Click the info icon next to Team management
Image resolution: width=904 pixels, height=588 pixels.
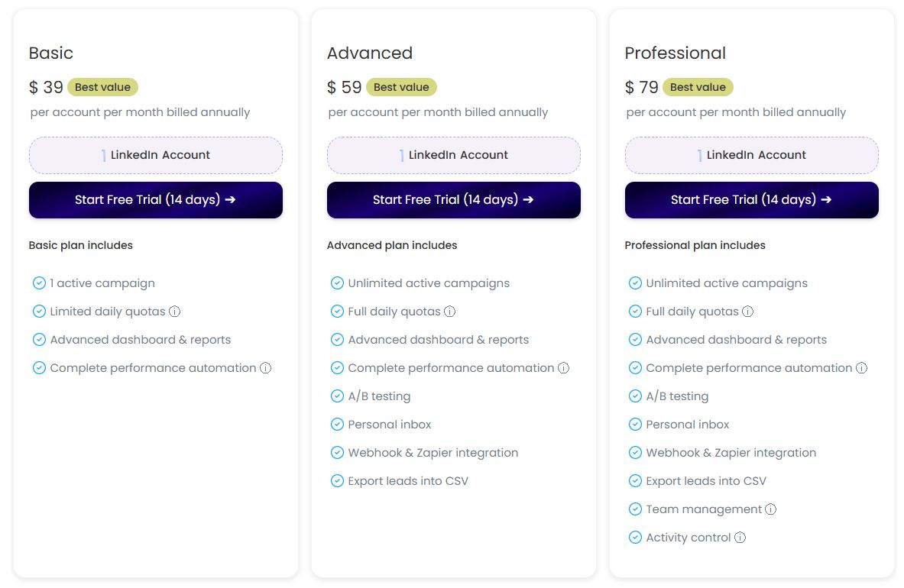click(771, 509)
